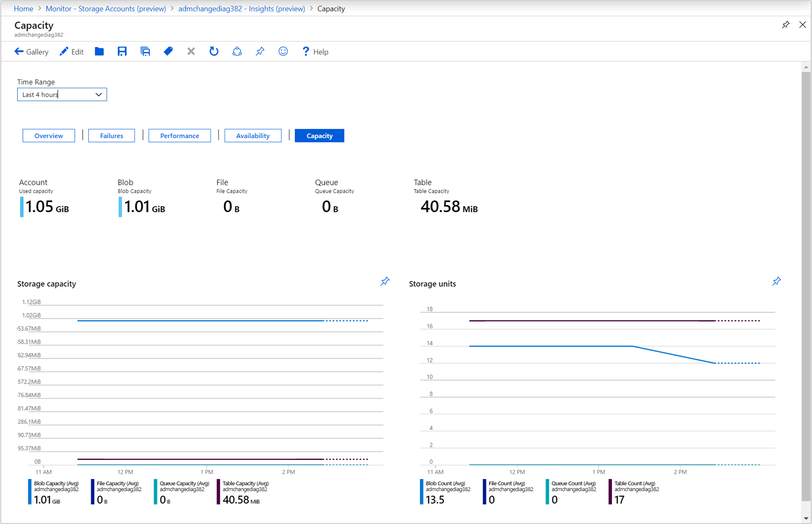Click the Discard changes X icon
Viewport: 812px width, 524px height.
191,52
